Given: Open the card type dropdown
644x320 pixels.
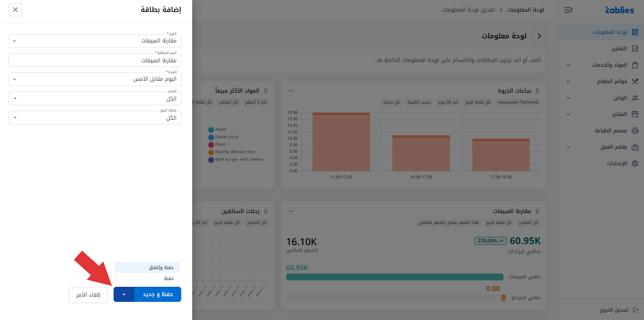Looking at the screenshot, I should click(x=95, y=41).
